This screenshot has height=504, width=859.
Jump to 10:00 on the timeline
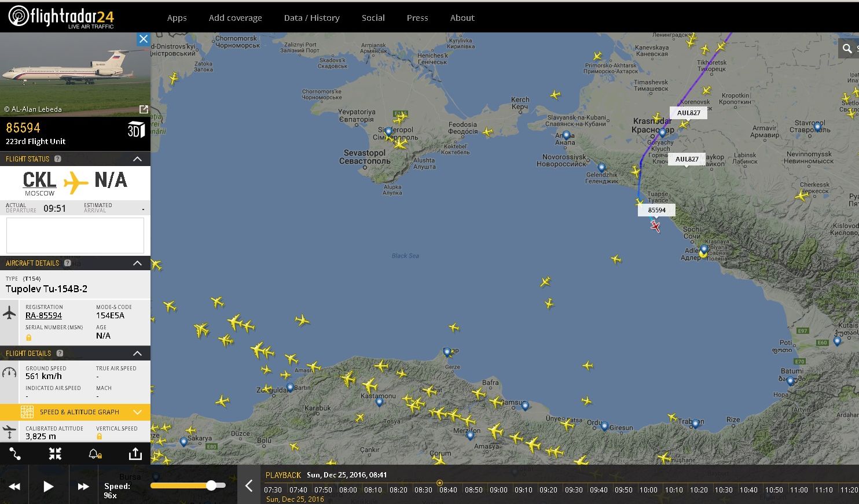click(x=648, y=490)
